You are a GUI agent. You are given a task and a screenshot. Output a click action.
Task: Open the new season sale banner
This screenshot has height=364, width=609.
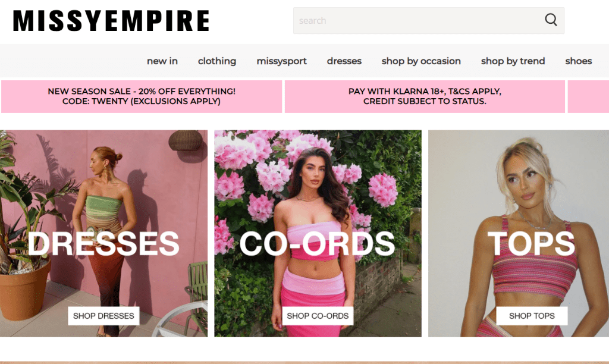[x=142, y=96]
